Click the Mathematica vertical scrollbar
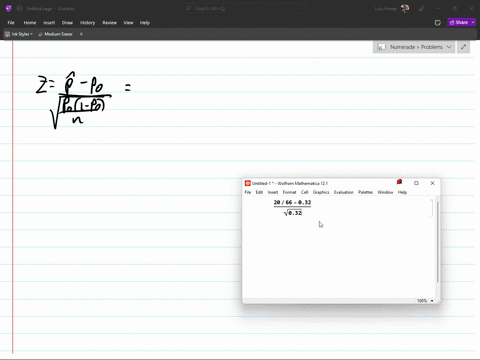Screen dimensions: 480x360 [437, 242]
